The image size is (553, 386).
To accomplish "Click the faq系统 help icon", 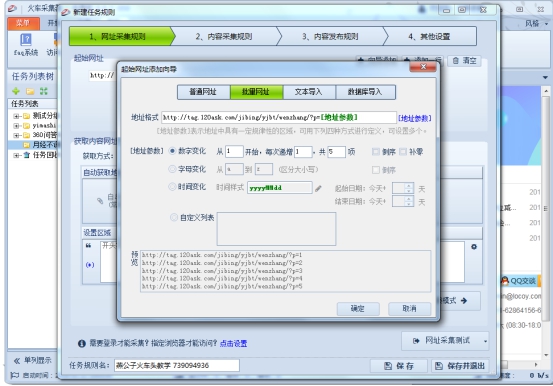I will click(26, 39).
